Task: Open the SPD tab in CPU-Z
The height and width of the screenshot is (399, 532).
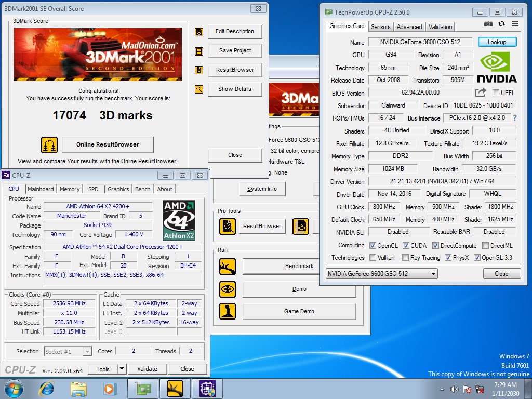Action: tap(94, 189)
